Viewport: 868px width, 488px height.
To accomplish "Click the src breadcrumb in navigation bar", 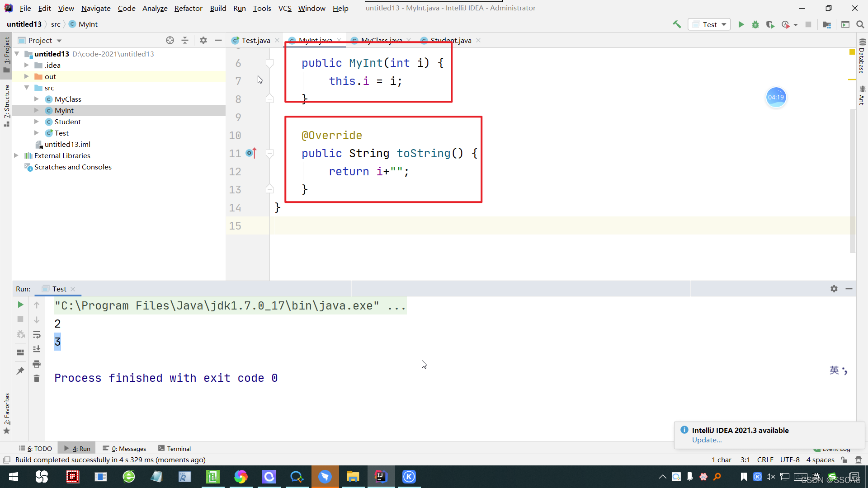I will click(56, 24).
